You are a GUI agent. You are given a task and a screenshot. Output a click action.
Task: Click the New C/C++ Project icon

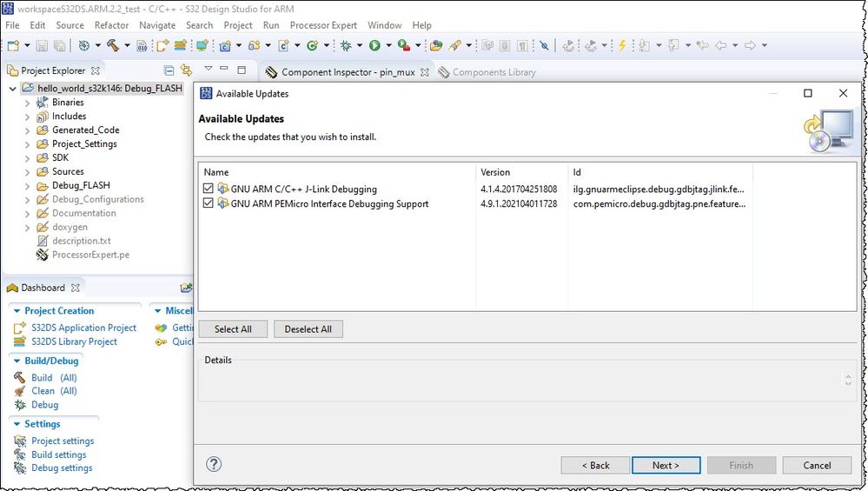point(225,45)
